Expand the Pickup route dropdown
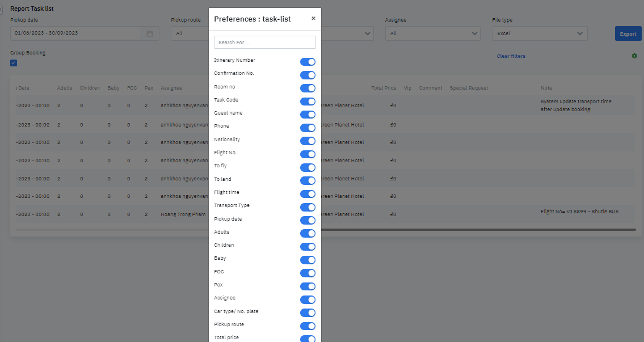This screenshot has width=644, height=342. tap(190, 33)
